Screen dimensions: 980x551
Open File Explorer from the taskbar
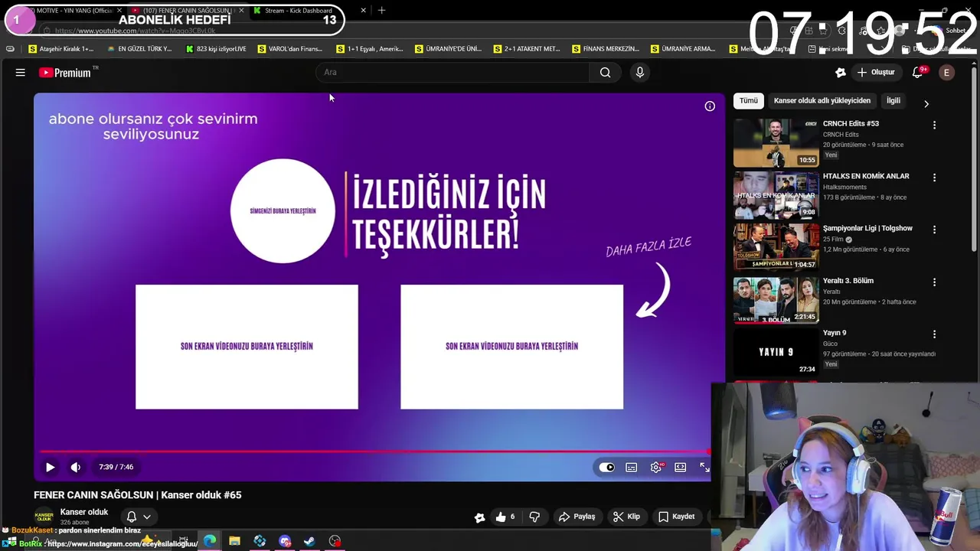[x=234, y=541]
